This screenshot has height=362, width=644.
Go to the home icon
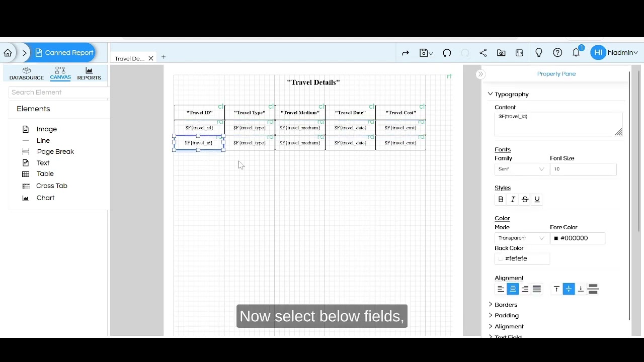[8, 53]
